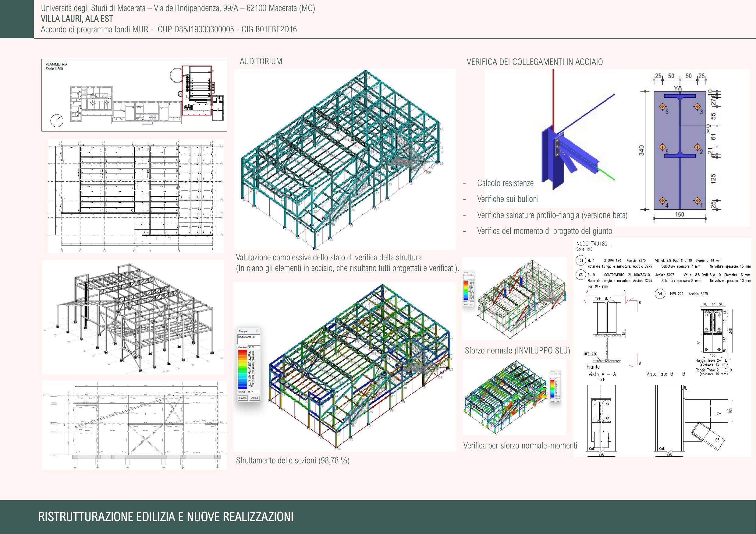Select the Minimo value field 0.77

(254, 392)
